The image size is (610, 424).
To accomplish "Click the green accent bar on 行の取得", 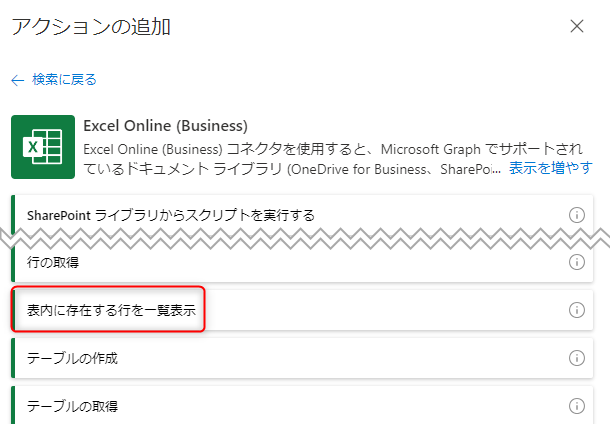I will tap(13, 263).
